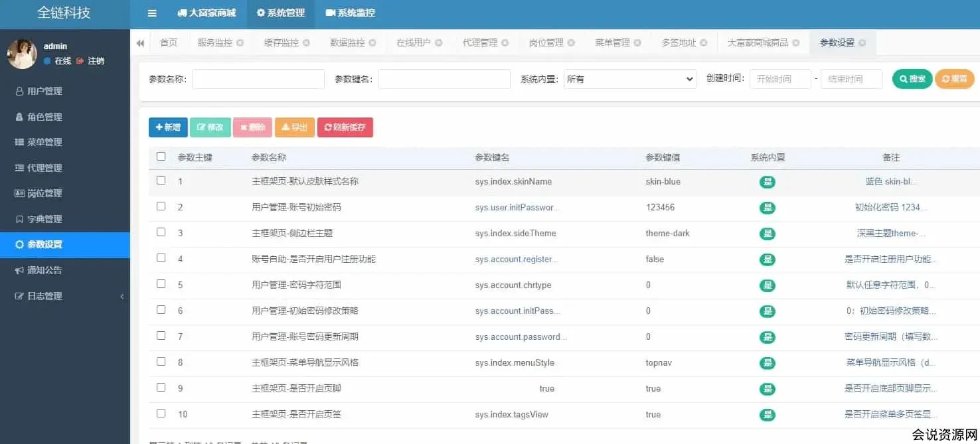Focus the 参数名称 input field
980x444 pixels.
(x=258, y=79)
